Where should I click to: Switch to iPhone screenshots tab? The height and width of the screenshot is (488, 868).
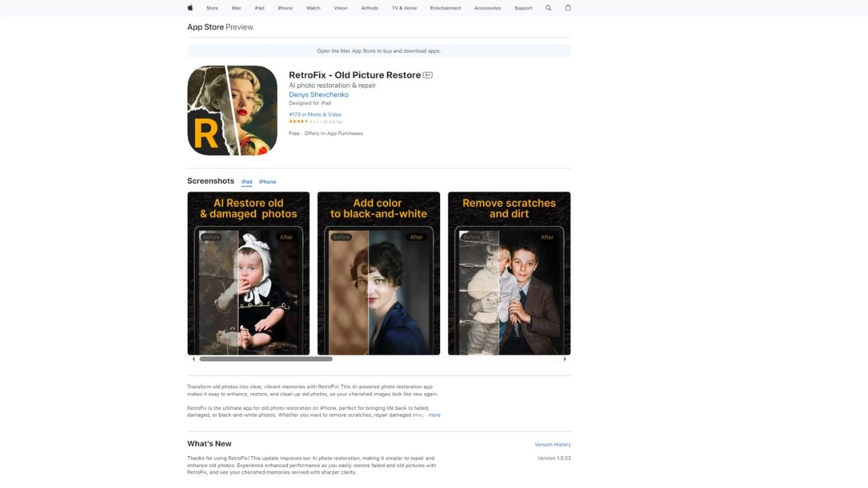click(267, 182)
